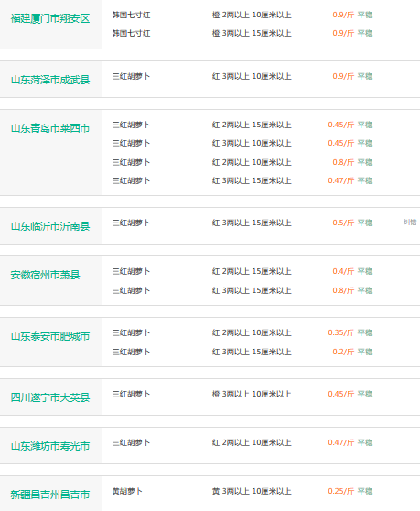Click the 三红胡萝卜 entry for 寿光市

tap(131, 442)
